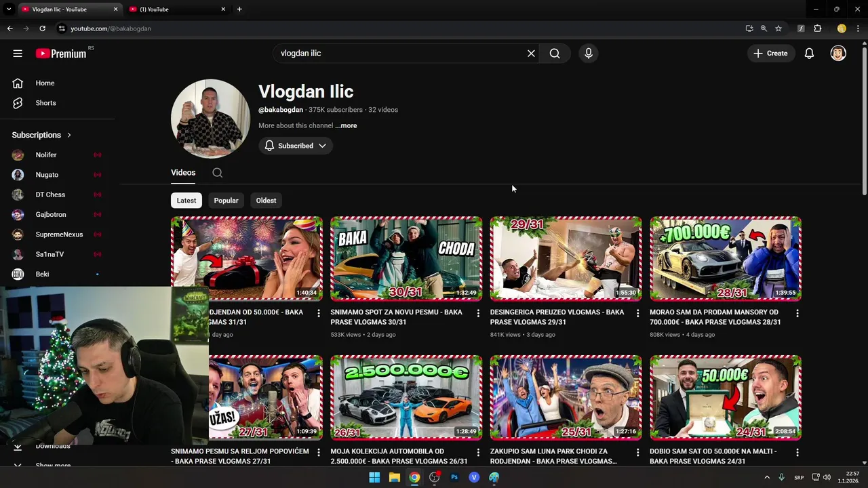Click the Vlogdan Ilic channel avatar

point(210,119)
